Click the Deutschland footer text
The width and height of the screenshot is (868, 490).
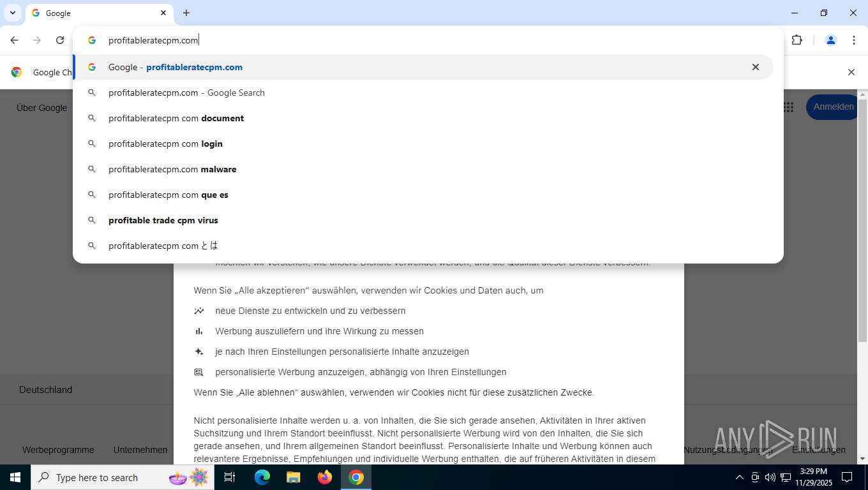click(x=46, y=390)
